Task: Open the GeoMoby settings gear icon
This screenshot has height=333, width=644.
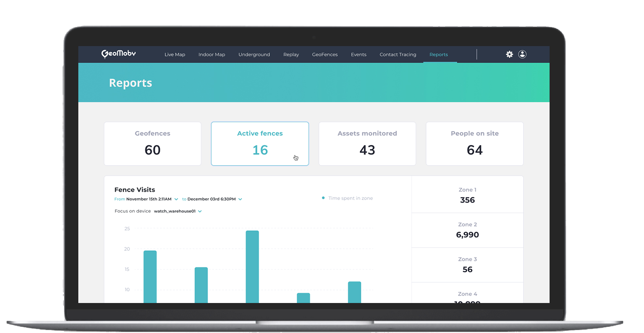Action: pyautogui.click(x=509, y=54)
